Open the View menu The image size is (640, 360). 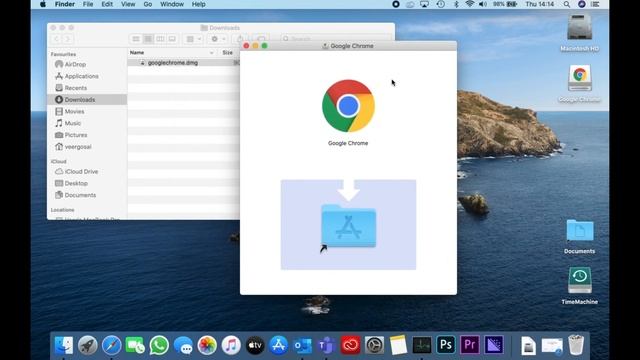pyautogui.click(x=128, y=4)
